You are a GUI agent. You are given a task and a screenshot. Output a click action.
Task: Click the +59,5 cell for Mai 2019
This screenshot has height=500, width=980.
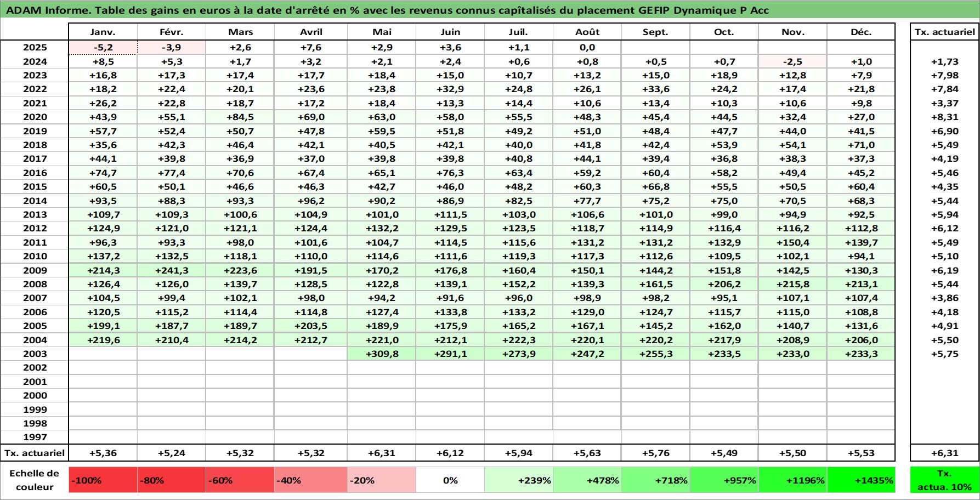pyautogui.click(x=382, y=131)
